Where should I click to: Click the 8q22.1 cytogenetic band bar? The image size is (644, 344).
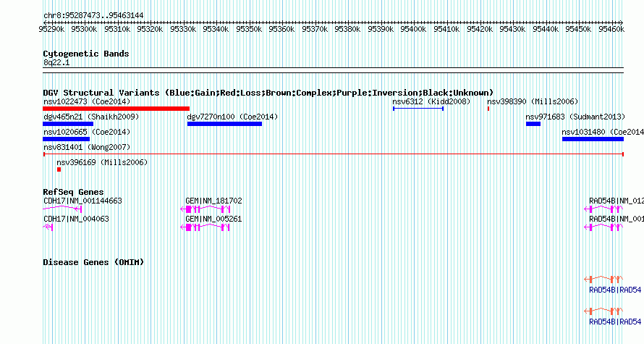click(333, 70)
